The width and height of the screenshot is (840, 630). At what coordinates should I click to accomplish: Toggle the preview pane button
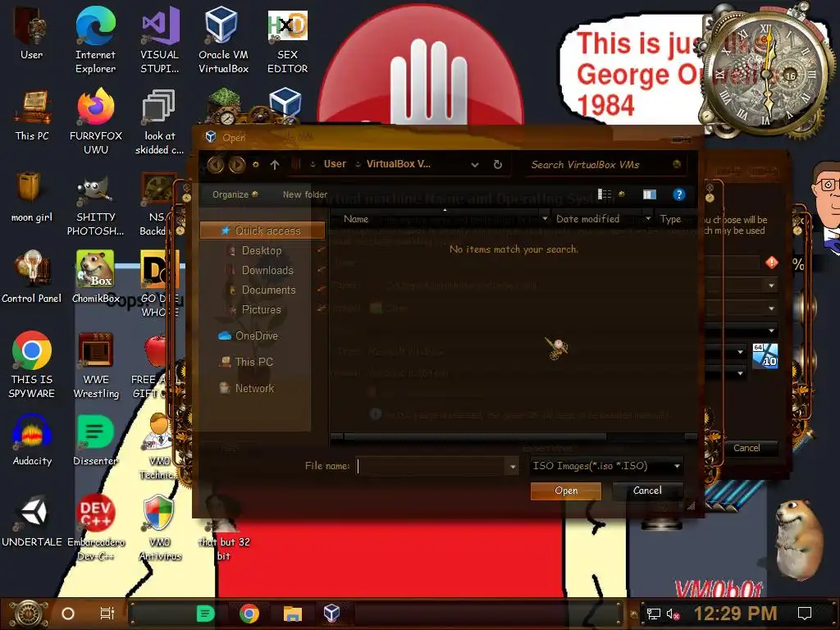[650, 194]
